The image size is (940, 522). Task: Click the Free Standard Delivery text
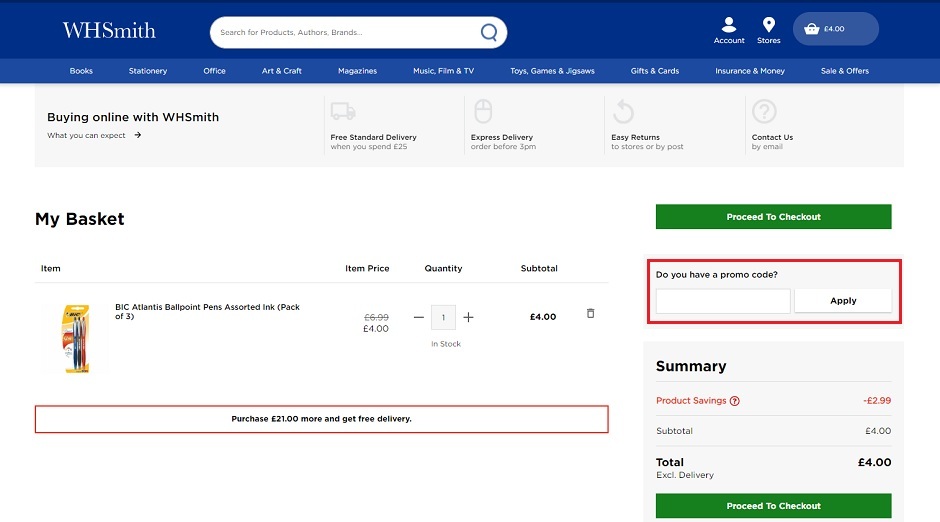373,137
